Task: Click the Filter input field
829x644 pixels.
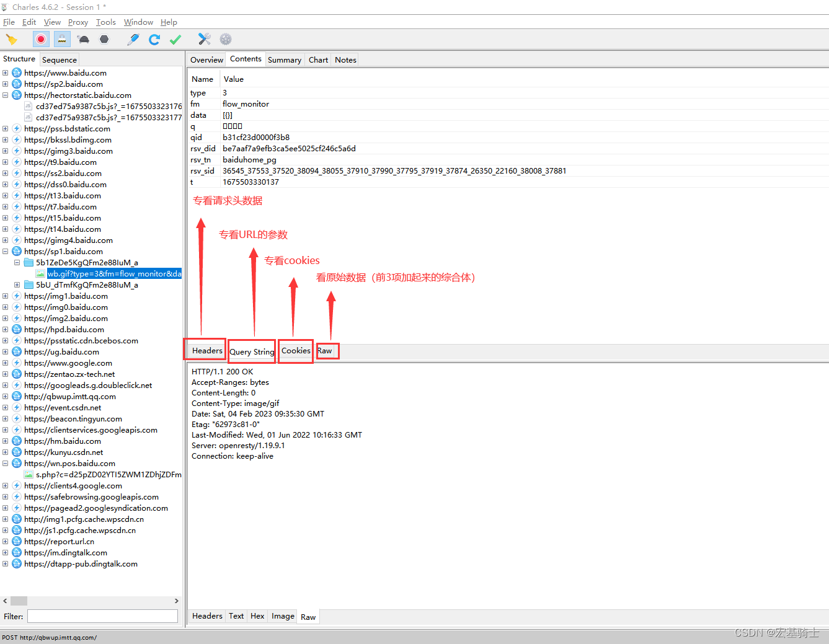Action: click(102, 616)
